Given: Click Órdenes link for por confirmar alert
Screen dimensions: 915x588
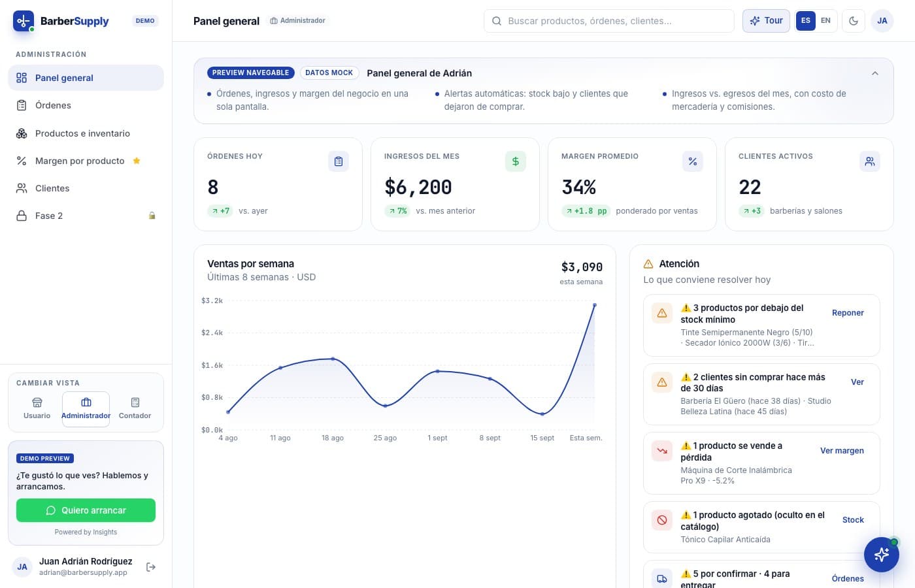Looking at the screenshot, I should pos(848,579).
